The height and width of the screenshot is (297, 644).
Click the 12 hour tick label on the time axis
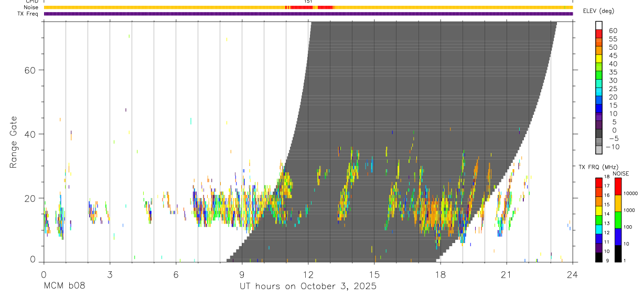308,274
